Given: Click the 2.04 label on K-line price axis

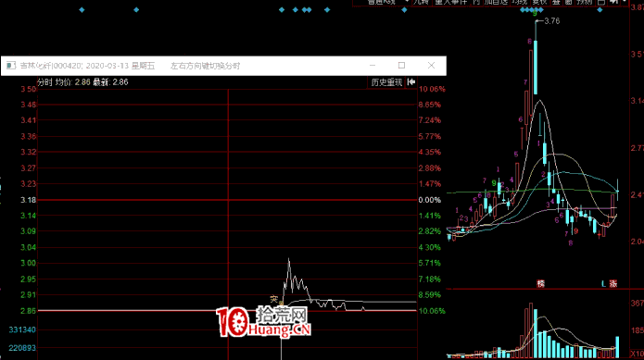Looking at the screenshot, I should click(x=637, y=242).
